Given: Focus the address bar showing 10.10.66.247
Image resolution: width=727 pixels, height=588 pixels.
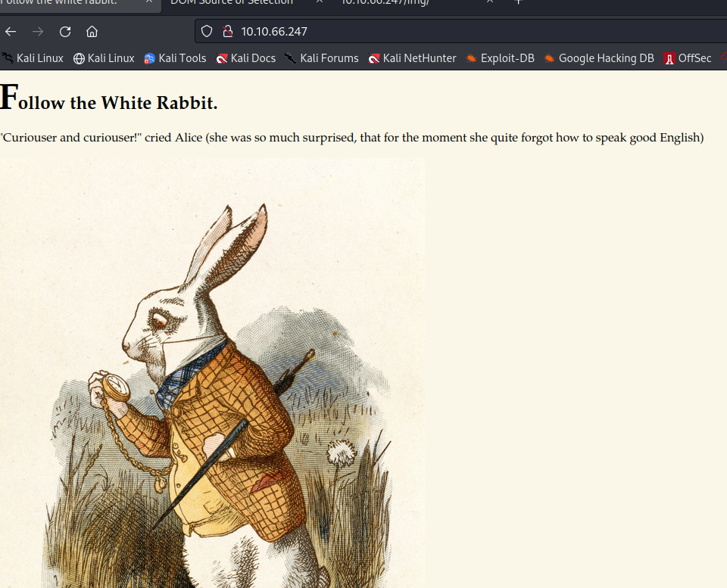Looking at the screenshot, I should [x=461, y=32].
